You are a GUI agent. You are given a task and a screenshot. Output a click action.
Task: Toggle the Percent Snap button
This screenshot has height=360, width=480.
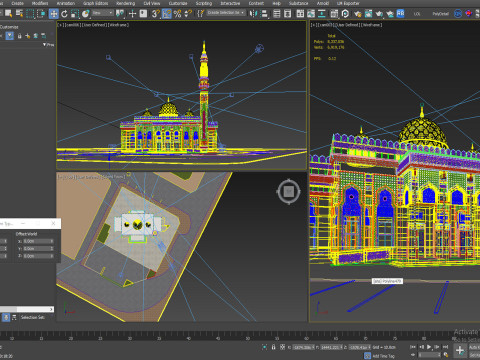pos(177,14)
